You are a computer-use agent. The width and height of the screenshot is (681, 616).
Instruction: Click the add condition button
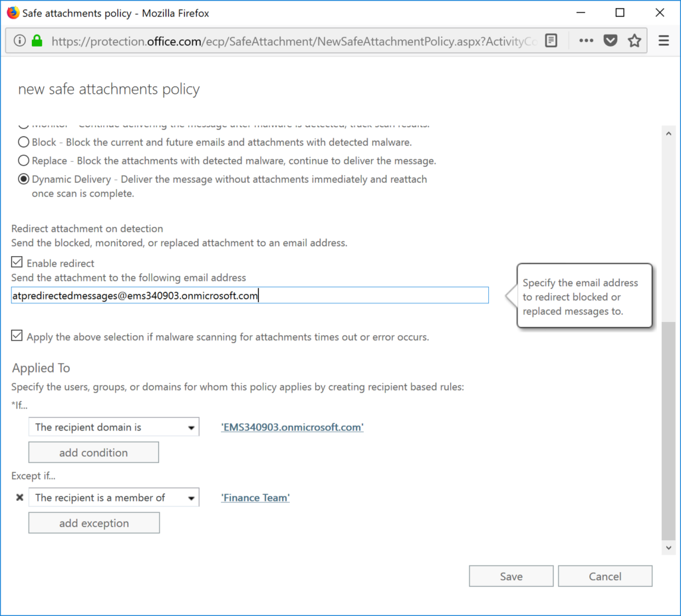click(93, 452)
